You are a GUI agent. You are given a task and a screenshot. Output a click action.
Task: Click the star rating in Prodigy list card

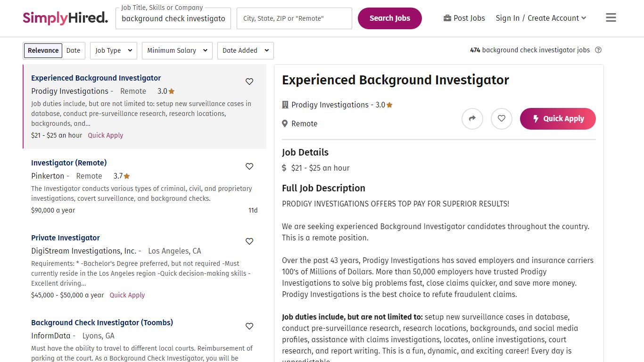(172, 91)
